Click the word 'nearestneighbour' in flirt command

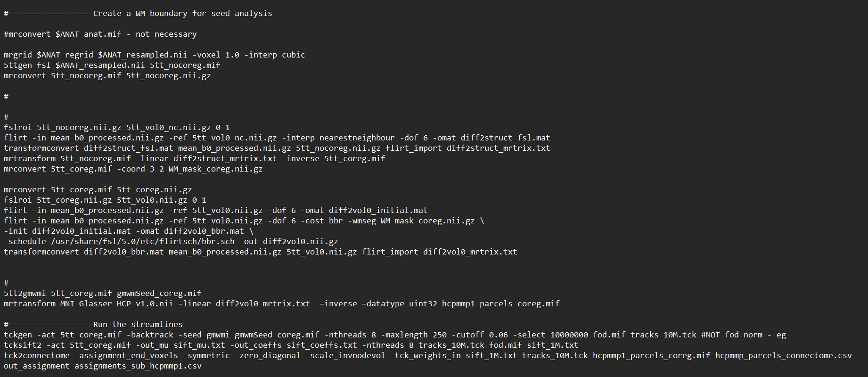click(357, 138)
